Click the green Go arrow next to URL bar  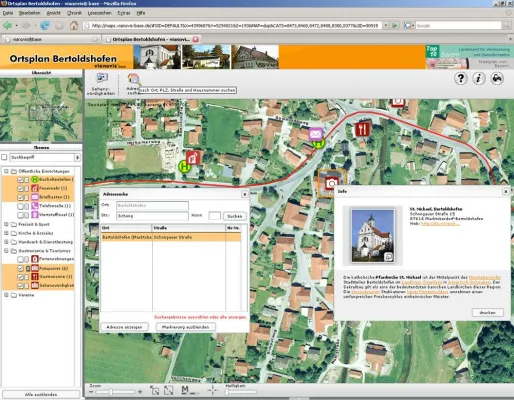point(395,25)
